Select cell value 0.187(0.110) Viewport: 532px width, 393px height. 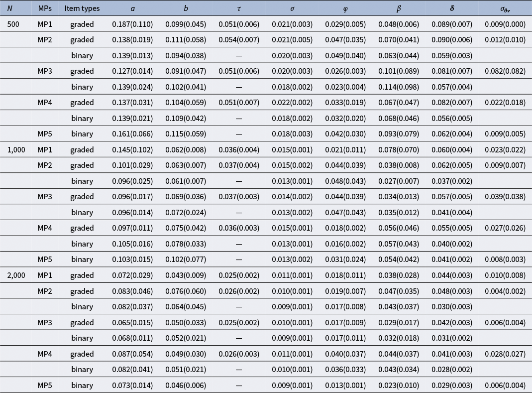point(133,24)
